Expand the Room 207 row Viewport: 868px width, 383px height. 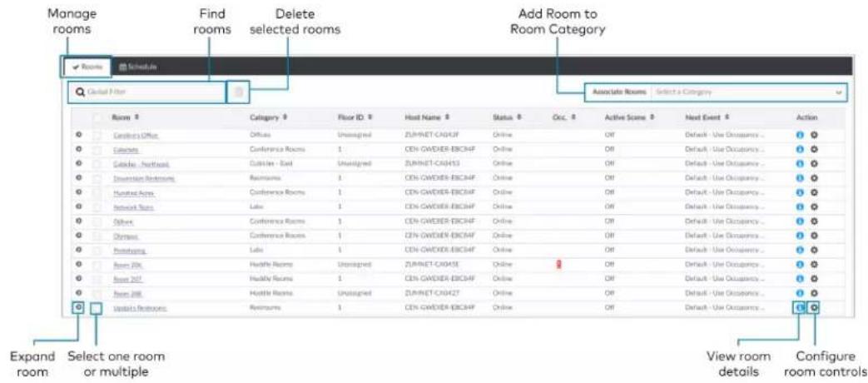click(78, 279)
